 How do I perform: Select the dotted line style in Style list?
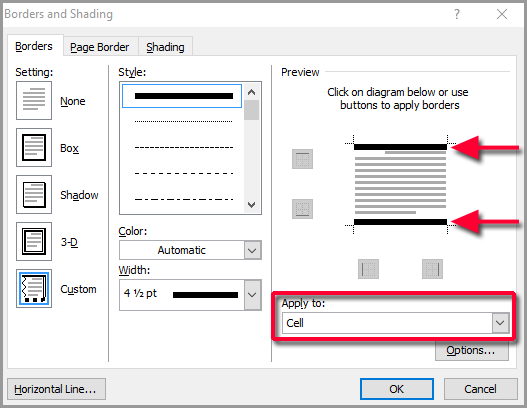pos(183,121)
